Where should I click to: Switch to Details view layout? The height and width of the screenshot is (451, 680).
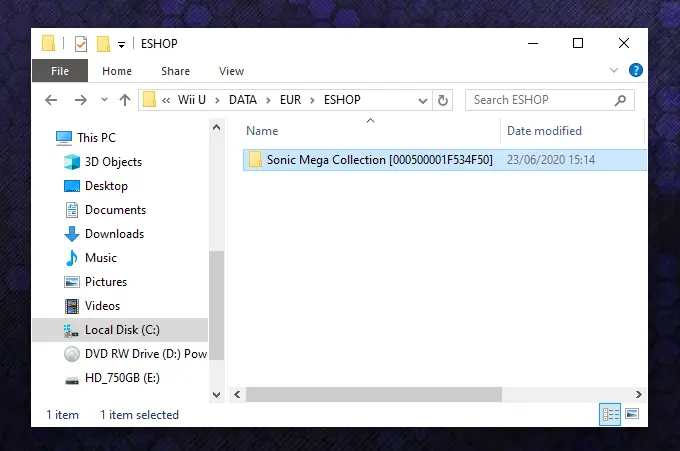tap(610, 415)
